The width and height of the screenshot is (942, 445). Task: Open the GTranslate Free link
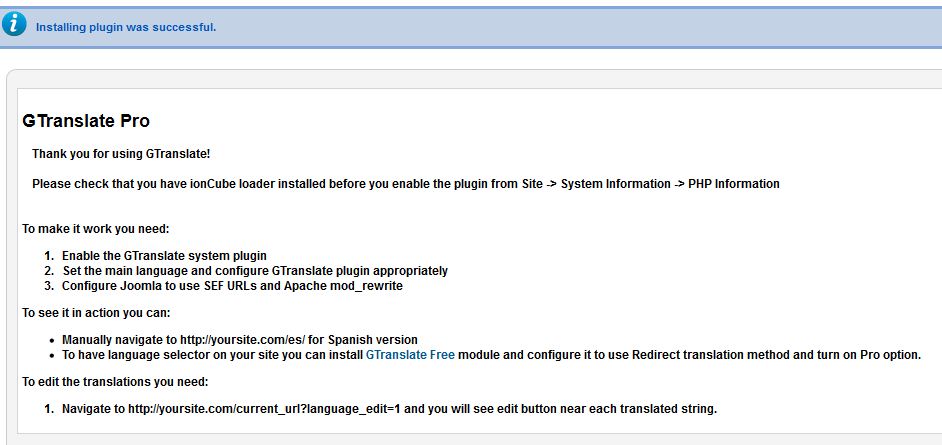(410, 355)
